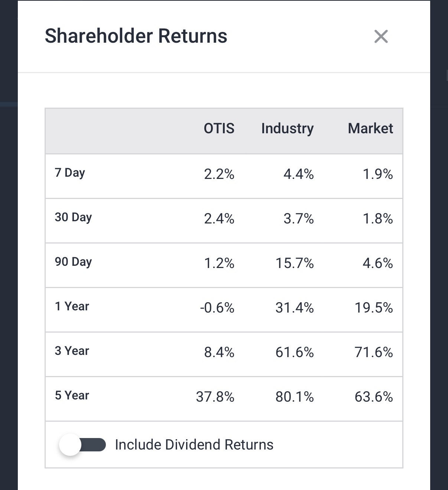Image resolution: width=448 pixels, height=490 pixels.
Task: Click Industry 30 Day return 3.7%
Action: tap(298, 219)
